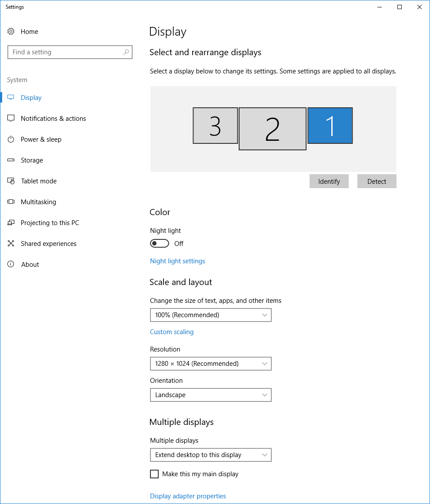This screenshot has width=430, height=504.
Task: Open About settings page
Action: click(x=30, y=265)
